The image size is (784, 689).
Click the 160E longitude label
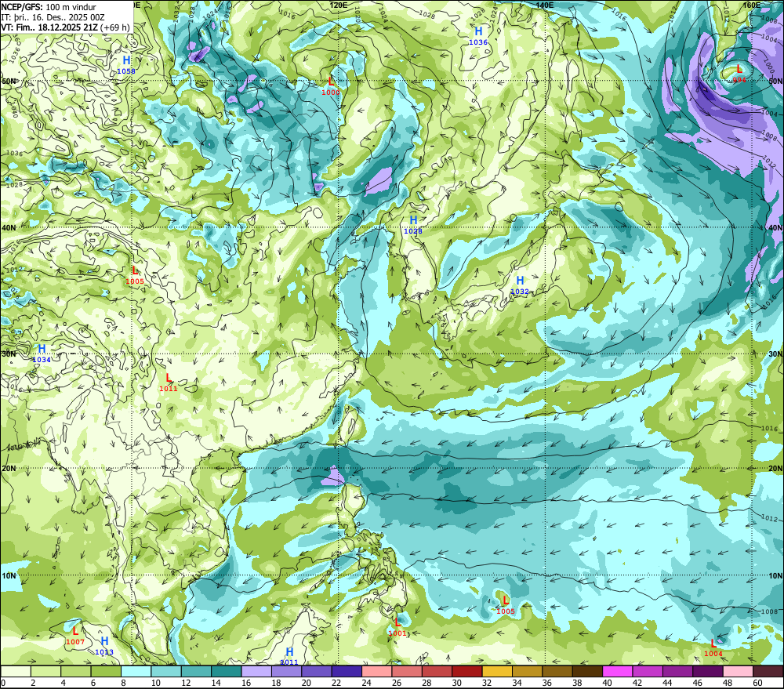pos(751,5)
